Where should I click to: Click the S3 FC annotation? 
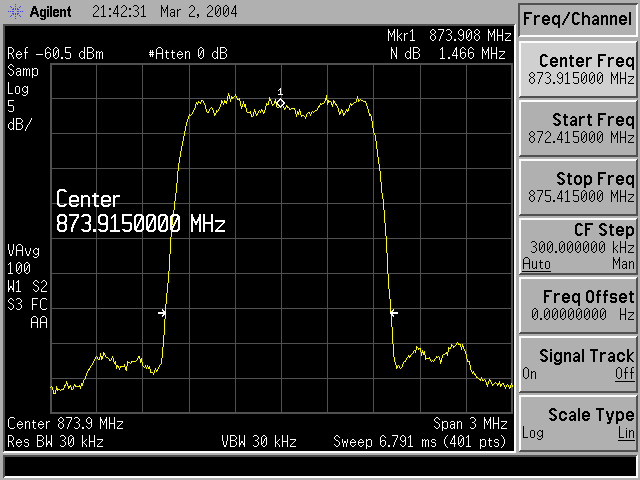tap(28, 304)
